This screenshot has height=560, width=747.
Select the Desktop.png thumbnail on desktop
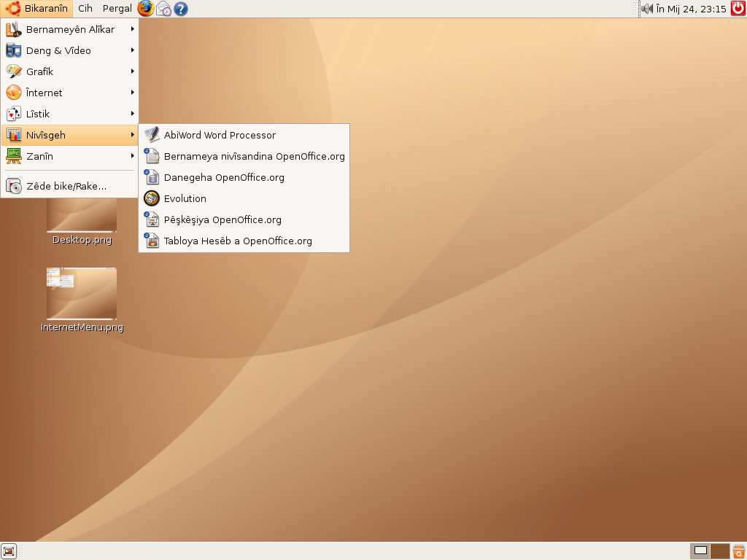(82, 215)
